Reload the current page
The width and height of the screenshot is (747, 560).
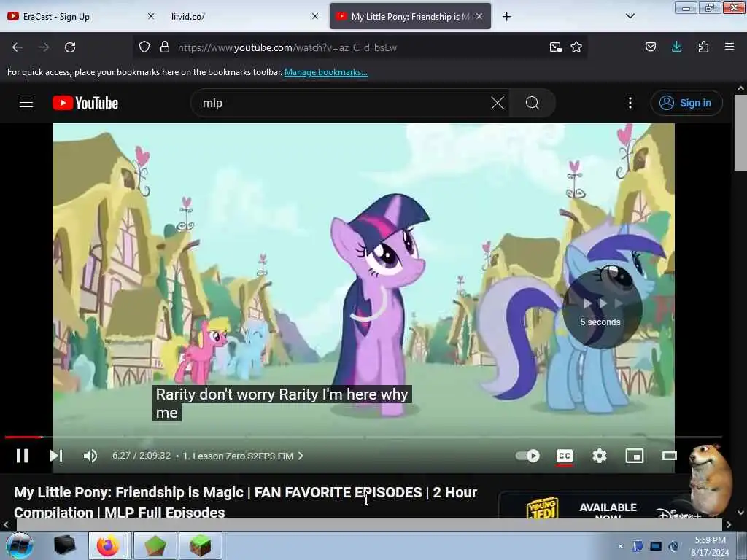70,47
